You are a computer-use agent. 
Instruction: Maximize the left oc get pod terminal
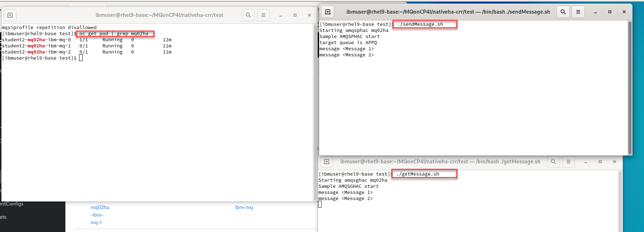pyautogui.click(x=295, y=15)
